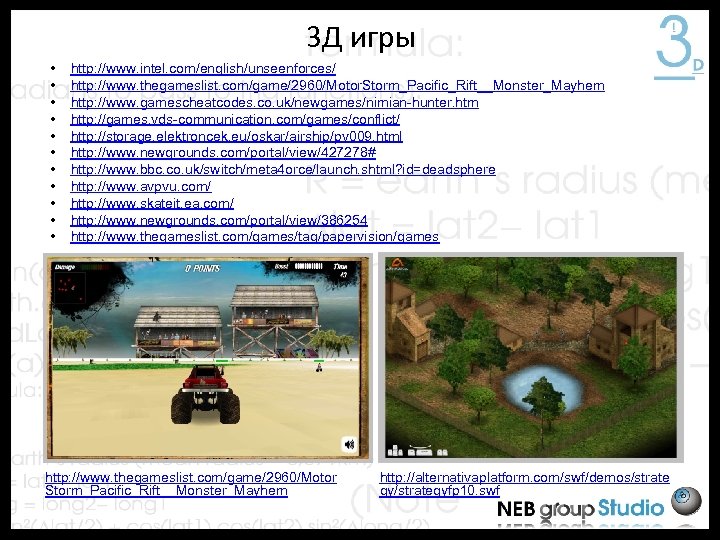Click the Time counter in truck game

[x=341, y=270]
